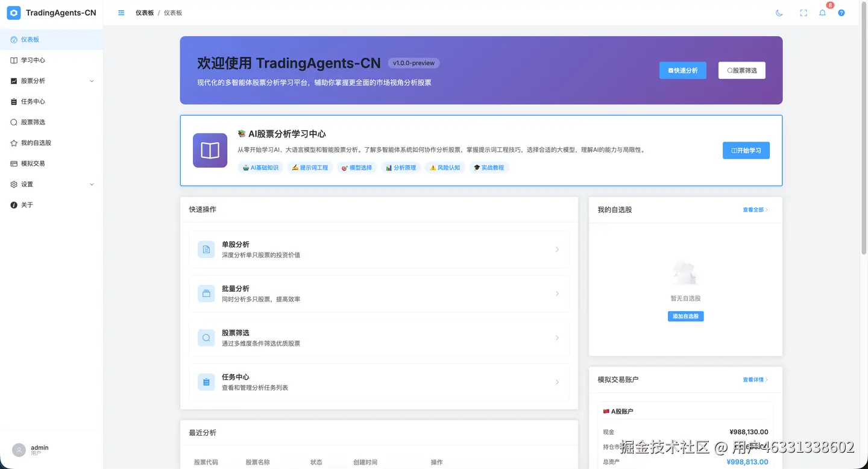Click the 关于 info icon in sidebar

tap(14, 205)
